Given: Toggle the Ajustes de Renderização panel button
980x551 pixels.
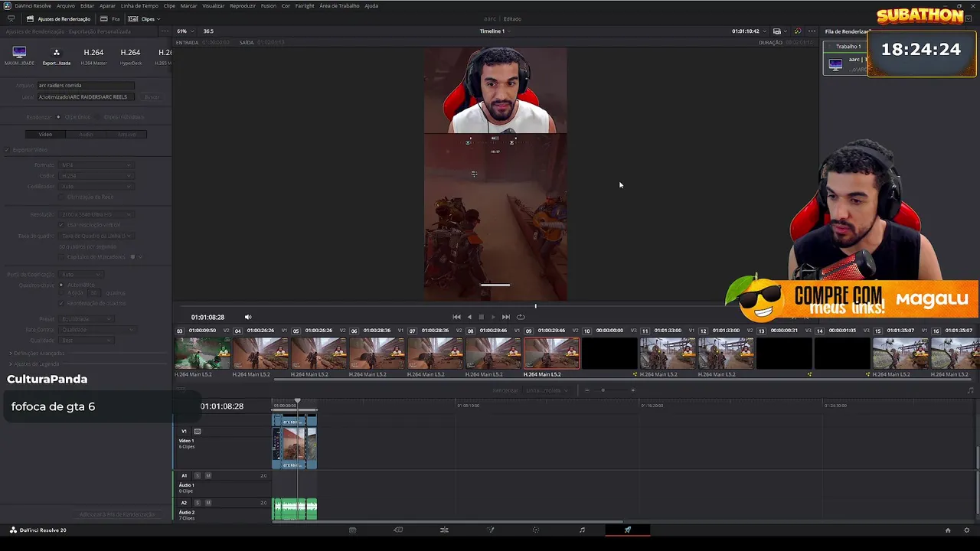Looking at the screenshot, I should click(58, 18).
